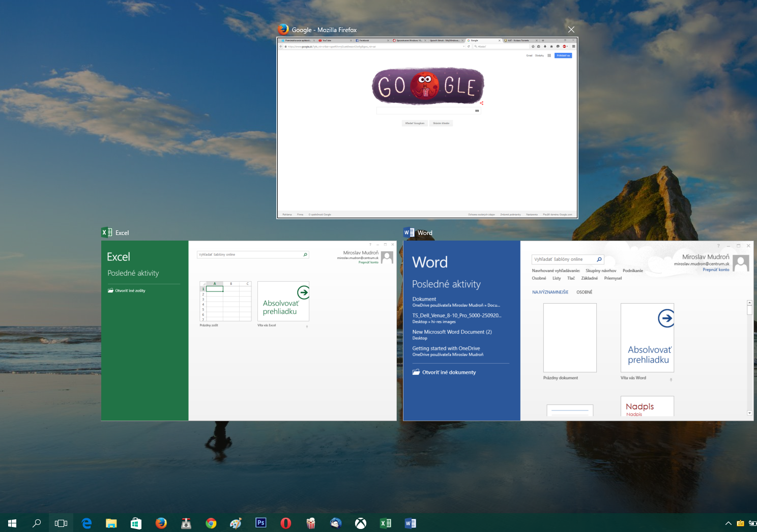Click the Google doodle in Firefox
Screen dimensions: 757x532
click(x=428, y=86)
